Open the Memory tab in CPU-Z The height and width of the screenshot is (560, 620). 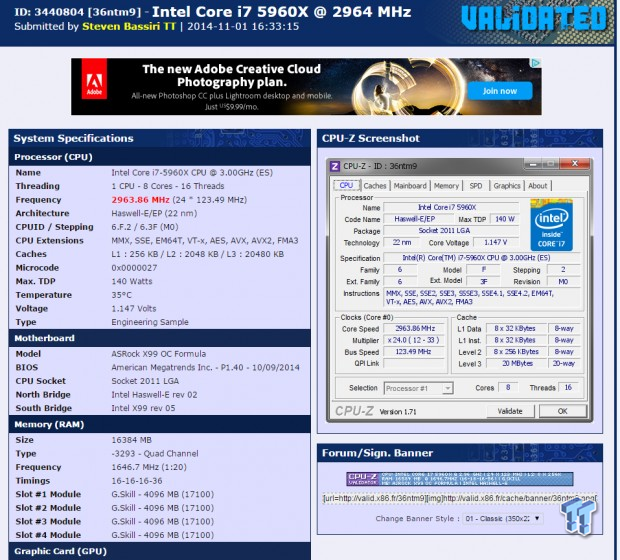pos(446,185)
